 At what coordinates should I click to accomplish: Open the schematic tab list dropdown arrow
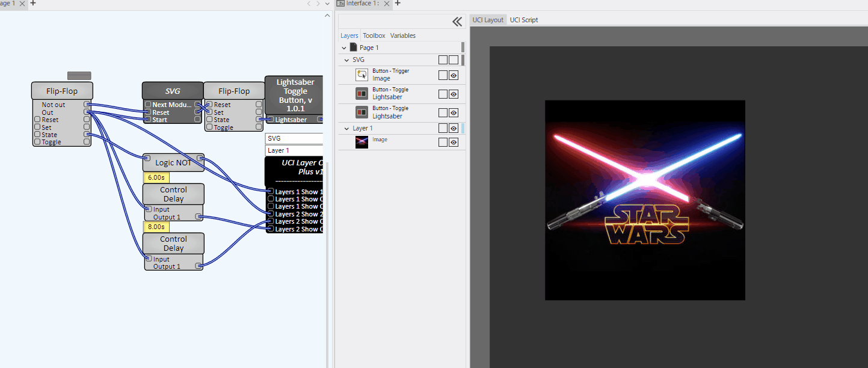click(327, 4)
